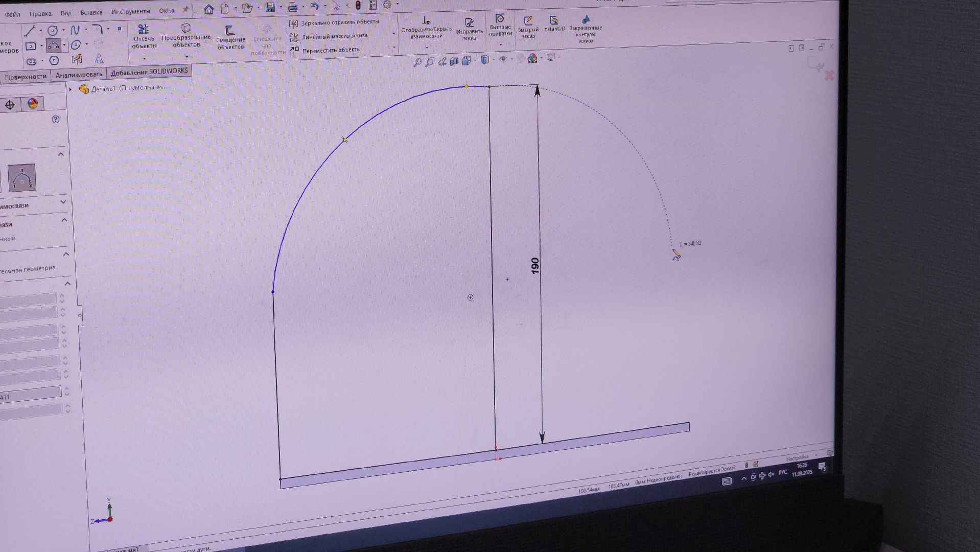Click the Save icon in the top toolbar
Screen dimensions: 980x552
pos(270,8)
